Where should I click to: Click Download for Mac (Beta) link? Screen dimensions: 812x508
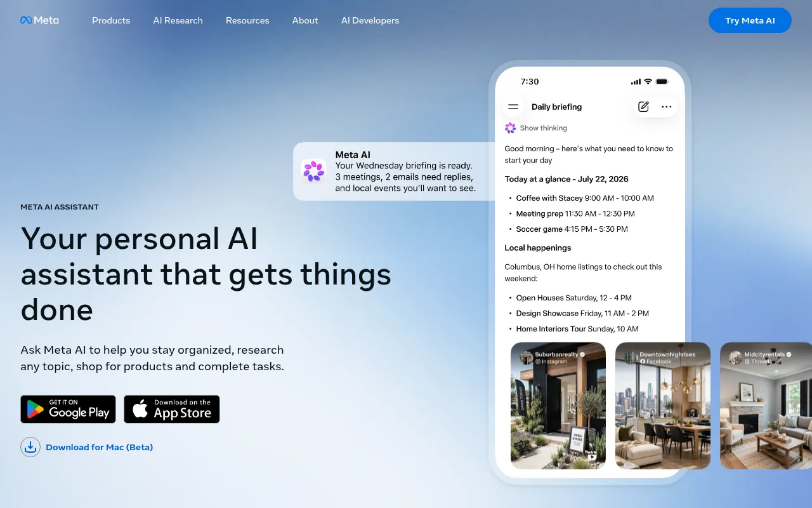click(100, 447)
